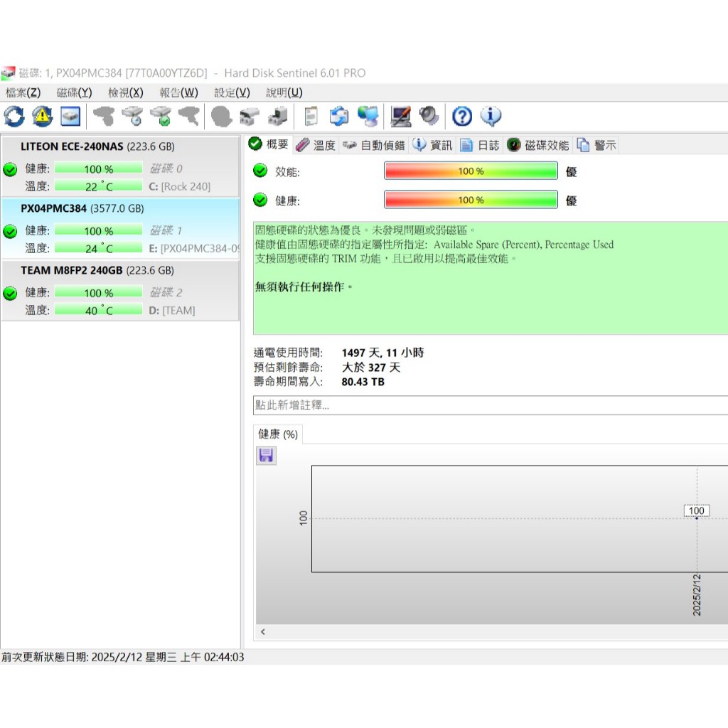Click the comment field 點此新增註釋
Viewport: 728px width, 728px height.
click(489, 405)
